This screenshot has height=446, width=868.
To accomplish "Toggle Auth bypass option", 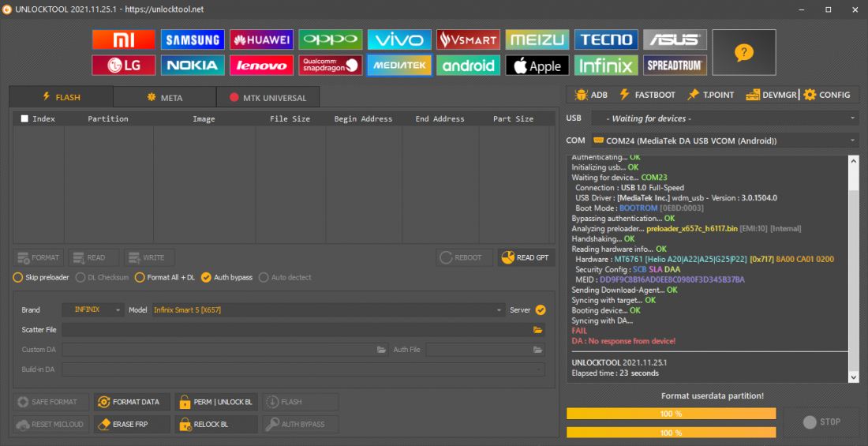I will click(x=227, y=277).
